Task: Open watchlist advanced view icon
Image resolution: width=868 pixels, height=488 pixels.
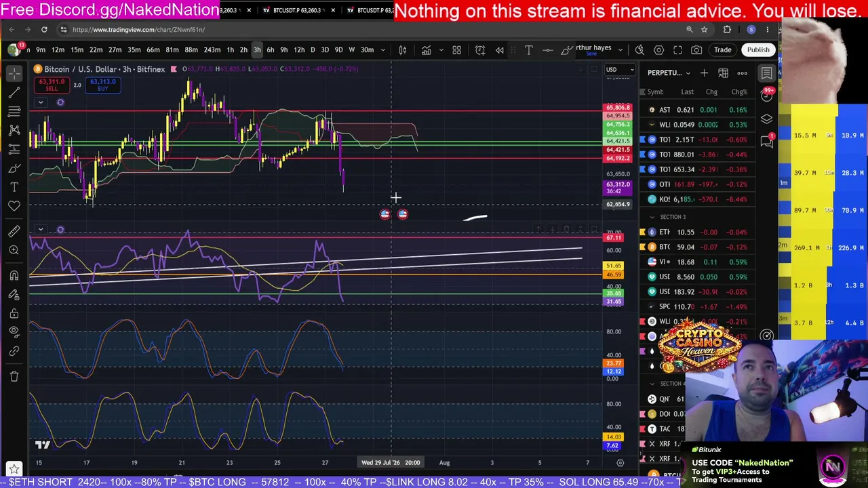Action: (723, 73)
